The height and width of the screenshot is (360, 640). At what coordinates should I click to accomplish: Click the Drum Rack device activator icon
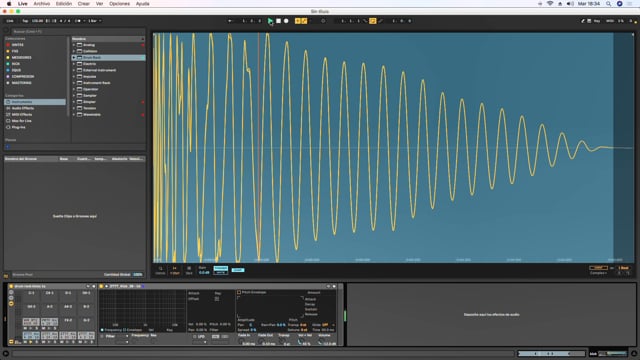point(11,287)
